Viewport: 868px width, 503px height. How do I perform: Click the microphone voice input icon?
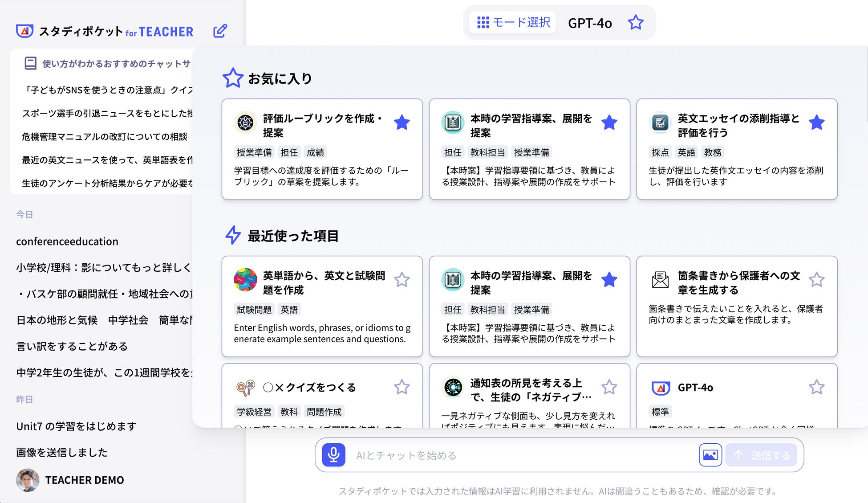[x=333, y=455]
